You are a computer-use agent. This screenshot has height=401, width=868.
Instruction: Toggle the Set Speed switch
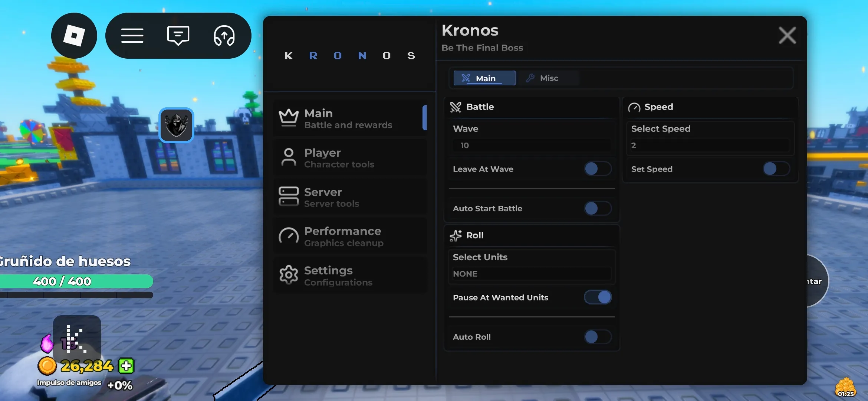(x=776, y=169)
